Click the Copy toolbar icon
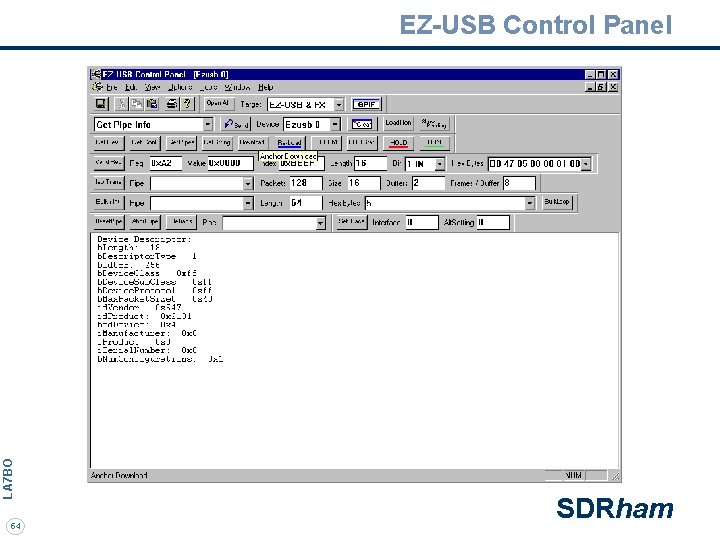Screen dimensions: 720x540 (137, 104)
